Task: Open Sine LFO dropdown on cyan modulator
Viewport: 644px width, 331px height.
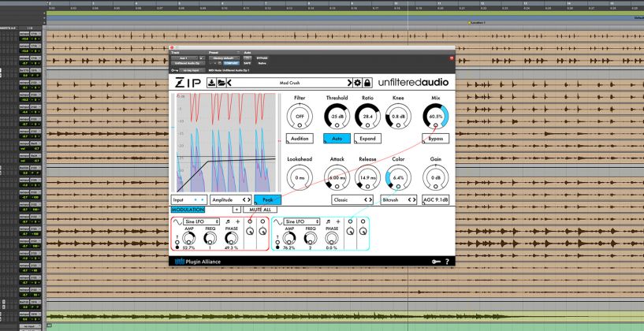Action: 302,221
